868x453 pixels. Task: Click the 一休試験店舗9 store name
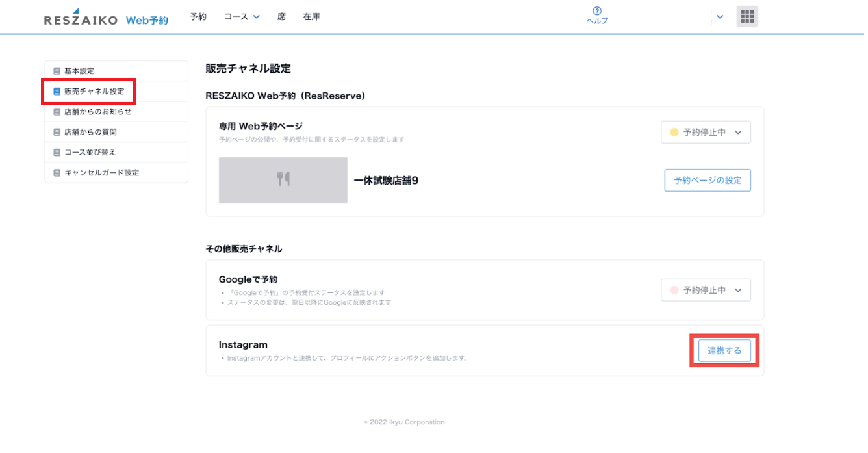(386, 181)
